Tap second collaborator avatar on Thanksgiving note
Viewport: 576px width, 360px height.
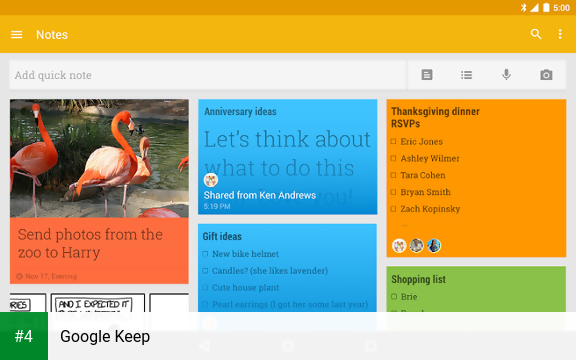(416, 245)
